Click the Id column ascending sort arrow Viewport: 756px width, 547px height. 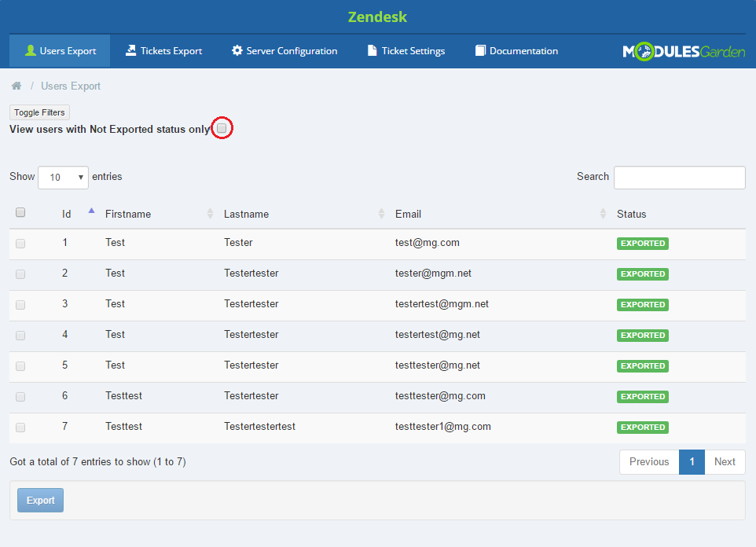pyautogui.click(x=91, y=211)
